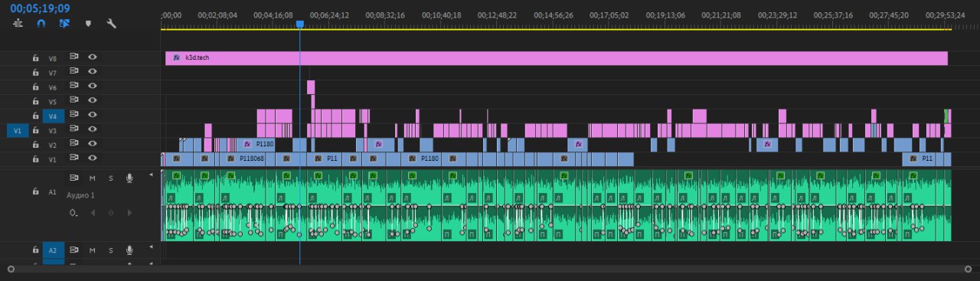This screenshot has height=281, width=980.
Task: Start voice-over record on A1 microphone
Action: (x=129, y=178)
